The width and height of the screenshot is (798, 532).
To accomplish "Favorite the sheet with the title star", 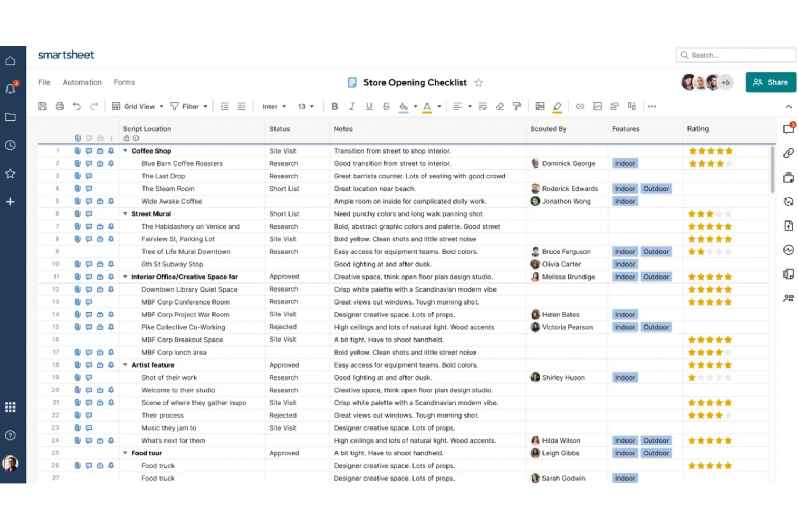I will click(478, 82).
